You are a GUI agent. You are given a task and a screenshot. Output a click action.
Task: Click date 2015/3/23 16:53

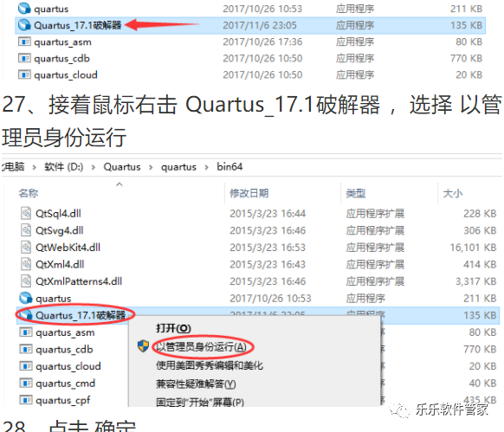click(268, 248)
